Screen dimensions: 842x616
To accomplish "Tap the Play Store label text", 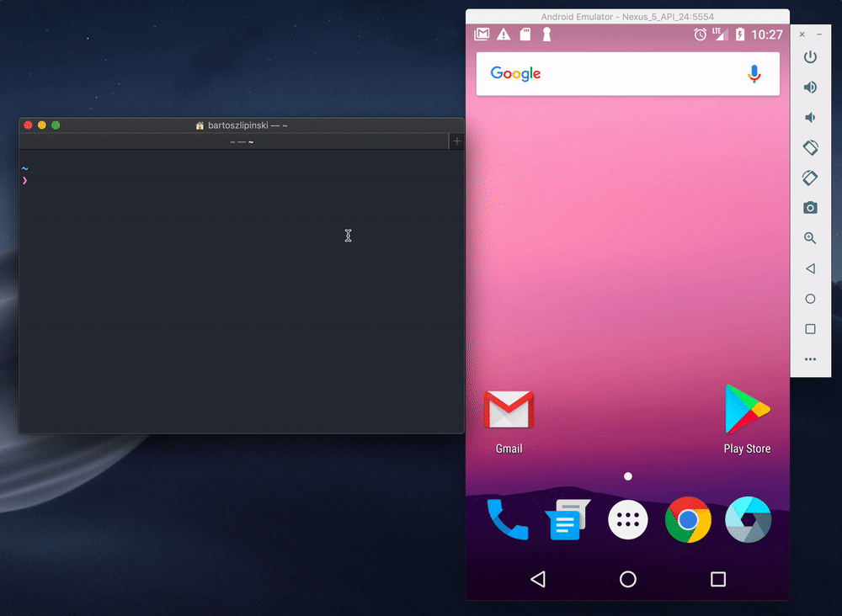I will 747,449.
